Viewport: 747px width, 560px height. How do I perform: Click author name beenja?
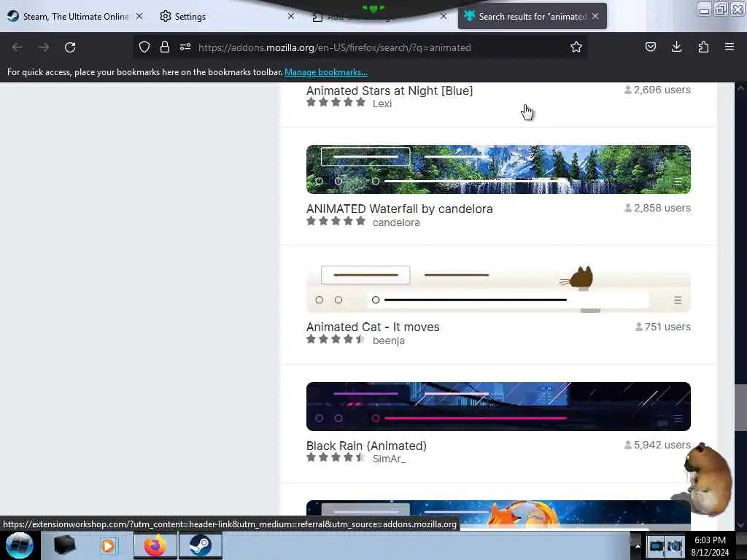389,341
